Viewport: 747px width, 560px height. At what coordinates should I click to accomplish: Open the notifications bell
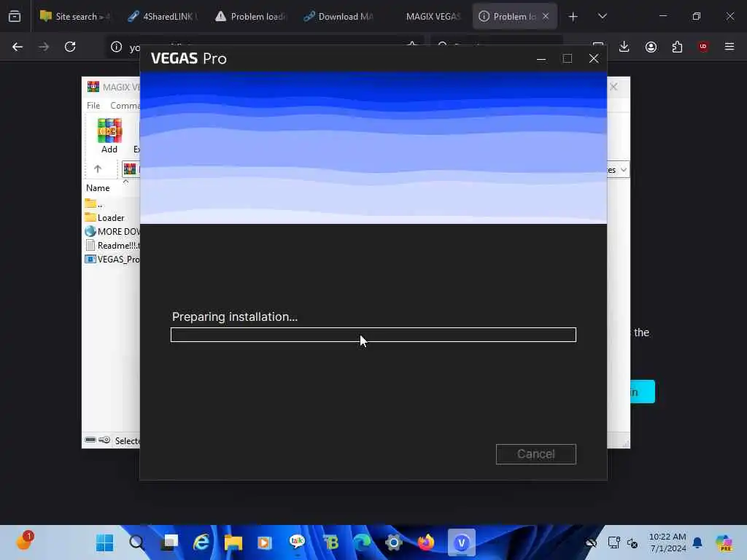point(697,542)
